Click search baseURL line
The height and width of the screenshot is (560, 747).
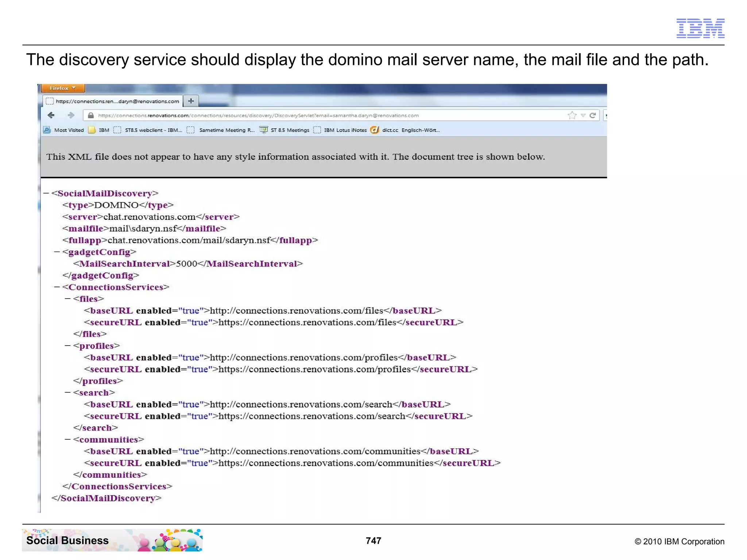(x=267, y=404)
